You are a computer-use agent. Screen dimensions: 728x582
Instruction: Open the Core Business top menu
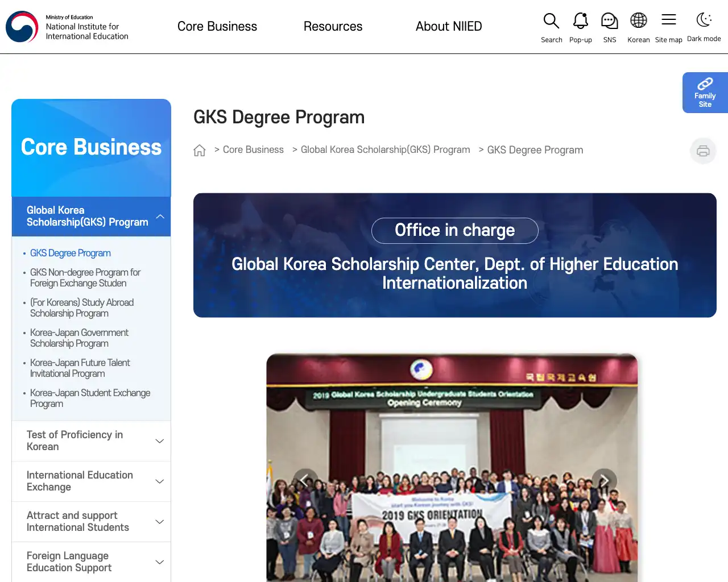tap(217, 27)
